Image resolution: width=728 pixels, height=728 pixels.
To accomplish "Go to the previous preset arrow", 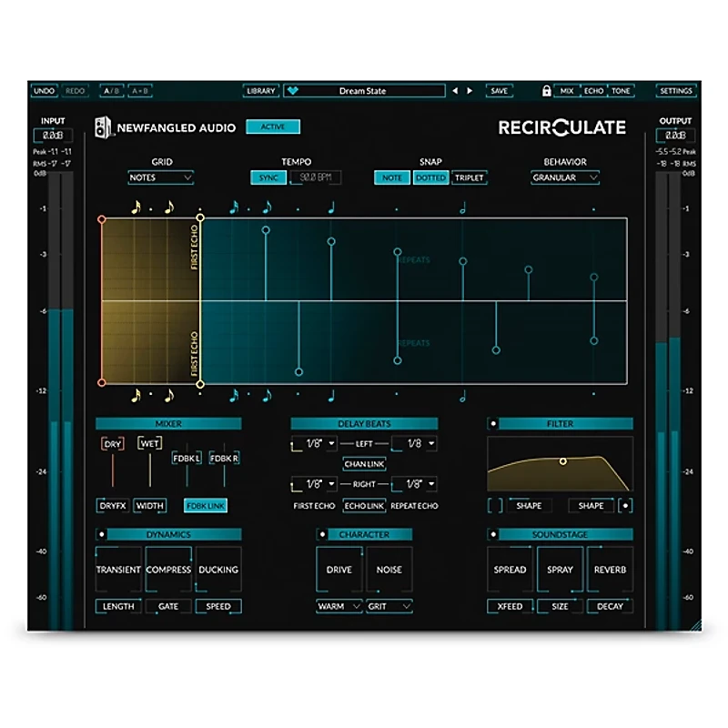I will [x=455, y=91].
